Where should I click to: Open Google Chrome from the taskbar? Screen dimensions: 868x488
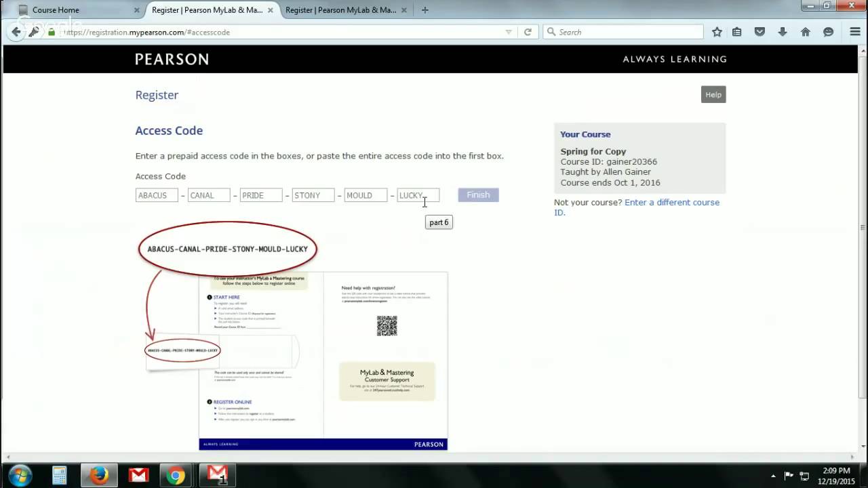(x=177, y=475)
